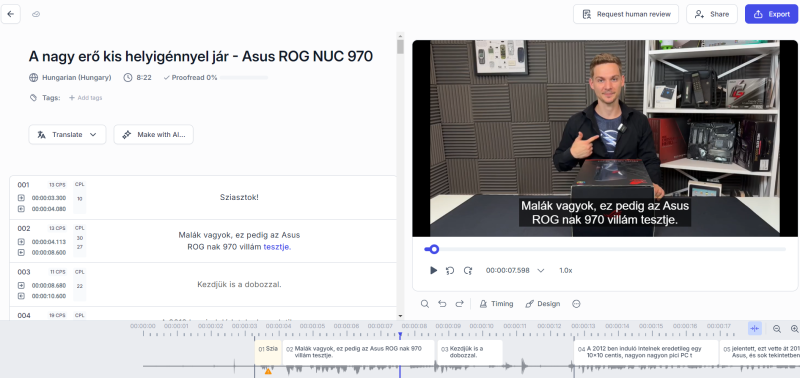Click subtitle 001 text Sziasztok!

[239, 197]
